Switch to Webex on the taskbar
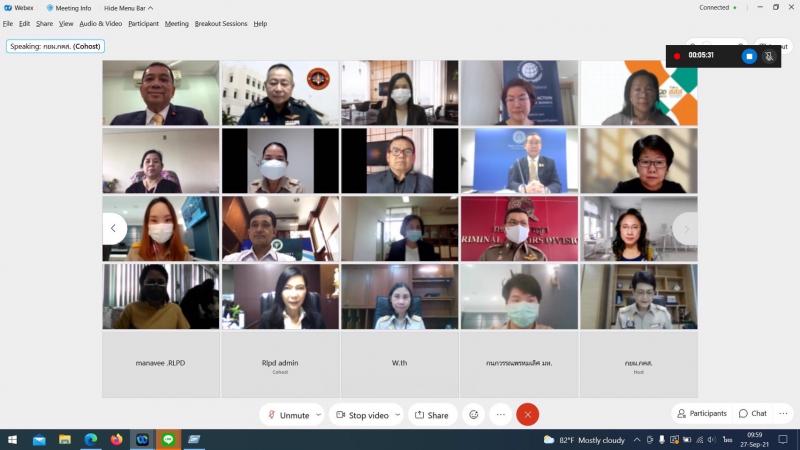This screenshot has height=450, width=800. pyautogui.click(x=142, y=440)
